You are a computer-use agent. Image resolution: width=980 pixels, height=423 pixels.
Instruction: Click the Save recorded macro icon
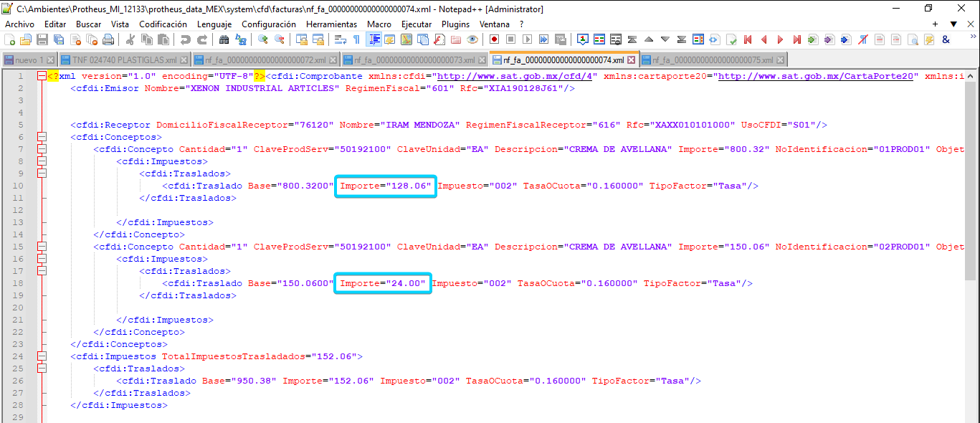560,39
